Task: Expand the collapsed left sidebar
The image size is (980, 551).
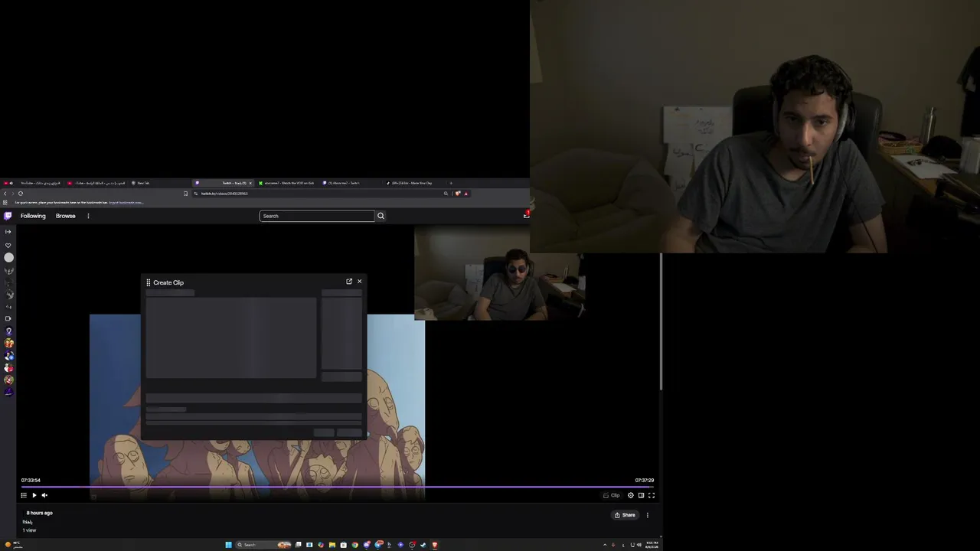Action: (x=8, y=232)
